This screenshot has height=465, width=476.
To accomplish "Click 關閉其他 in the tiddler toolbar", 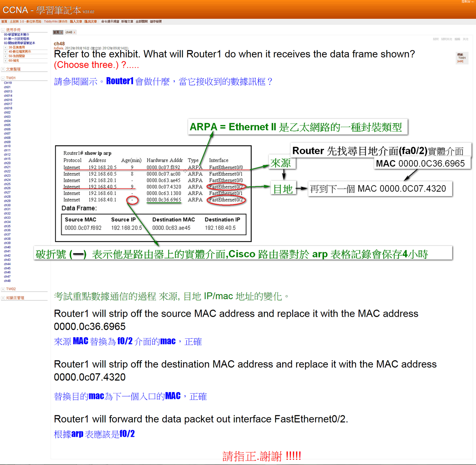I will (x=447, y=39).
